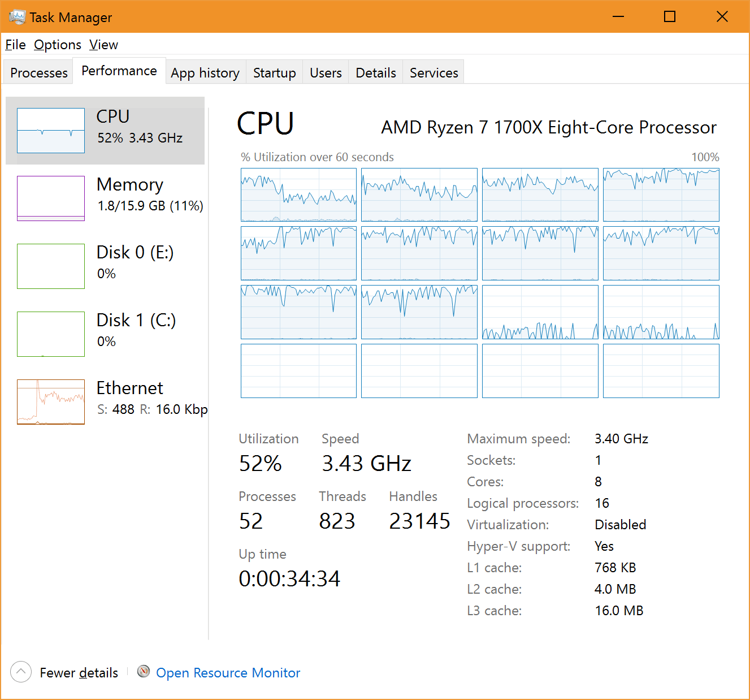
Task: Click the last graph in the second row
Action: pos(661,253)
